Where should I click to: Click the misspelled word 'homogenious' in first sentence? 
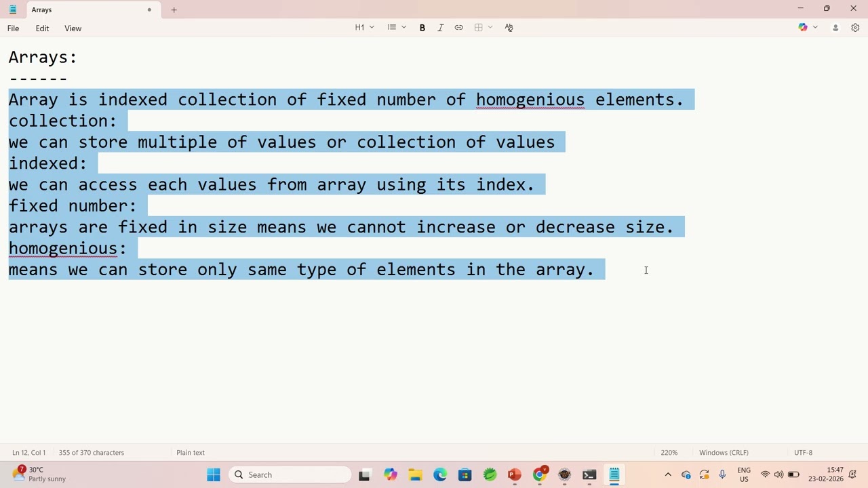point(530,100)
